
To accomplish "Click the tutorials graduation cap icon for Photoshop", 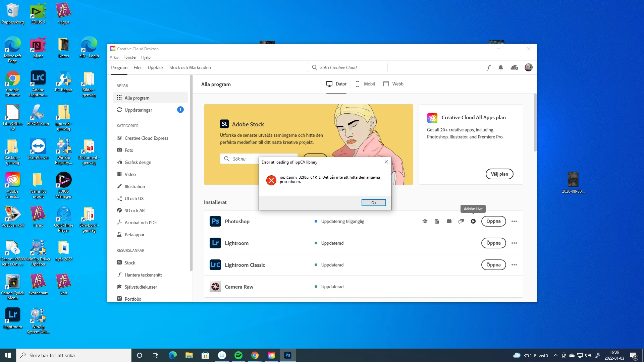I will coord(425,221).
